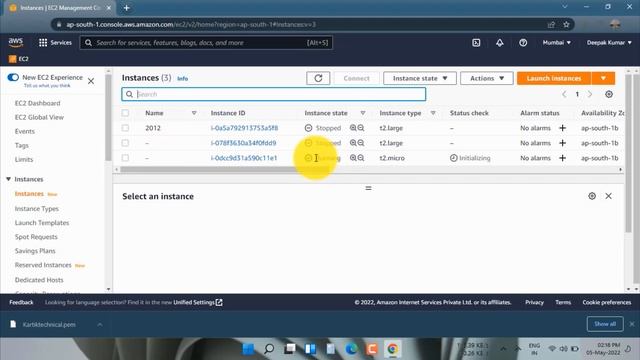The height and width of the screenshot is (360, 640).
Task: Add alarm for instance i-078f3630a34f0fdd9
Action: (562, 143)
